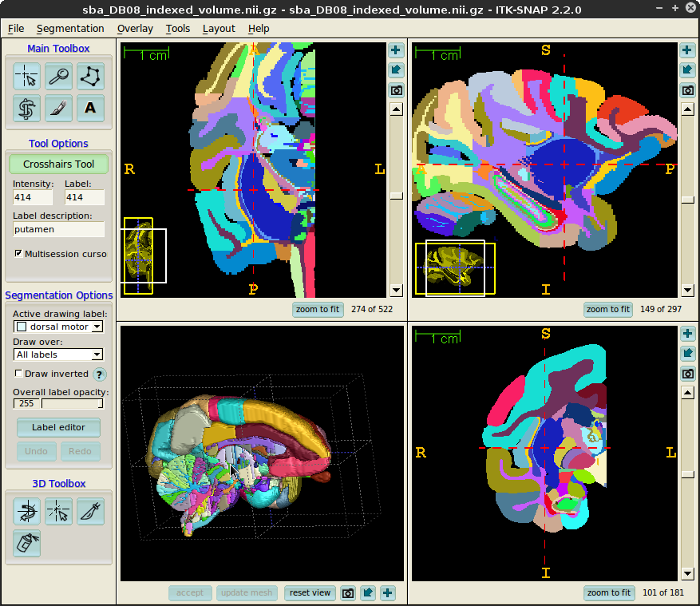Viewport: 700px width, 606px height.
Task: Select the 3D scalpel tool
Action: tap(90, 511)
